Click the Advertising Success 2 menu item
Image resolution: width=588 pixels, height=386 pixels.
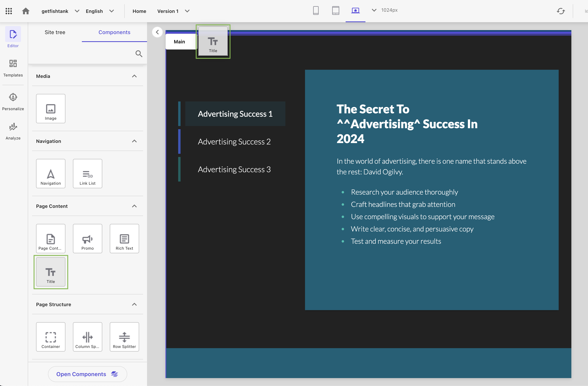[x=234, y=141]
